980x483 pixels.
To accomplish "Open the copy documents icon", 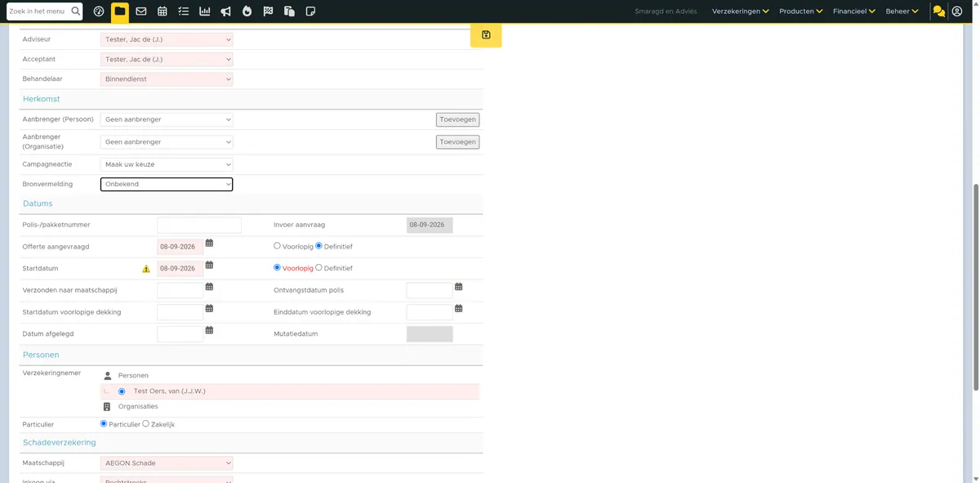I will [x=289, y=11].
